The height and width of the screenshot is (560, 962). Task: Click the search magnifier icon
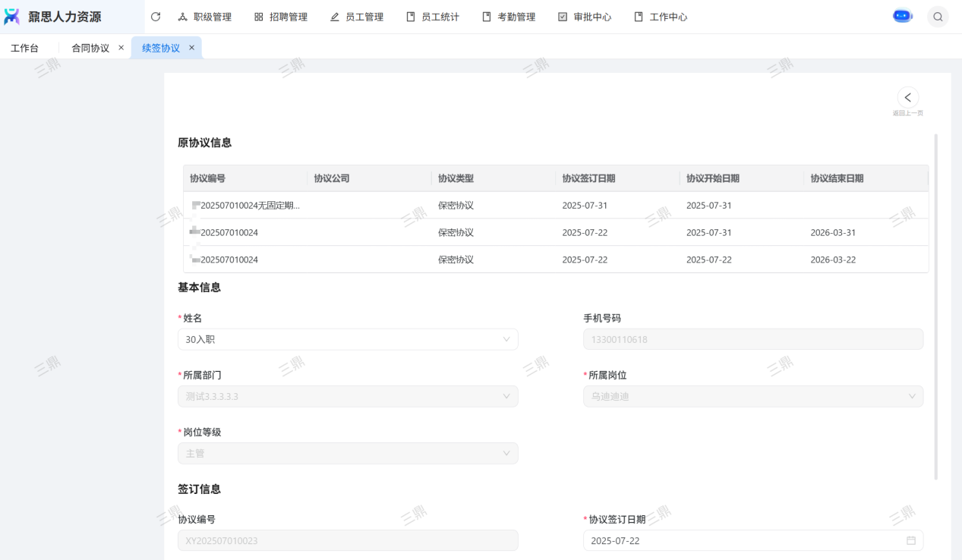[938, 17]
